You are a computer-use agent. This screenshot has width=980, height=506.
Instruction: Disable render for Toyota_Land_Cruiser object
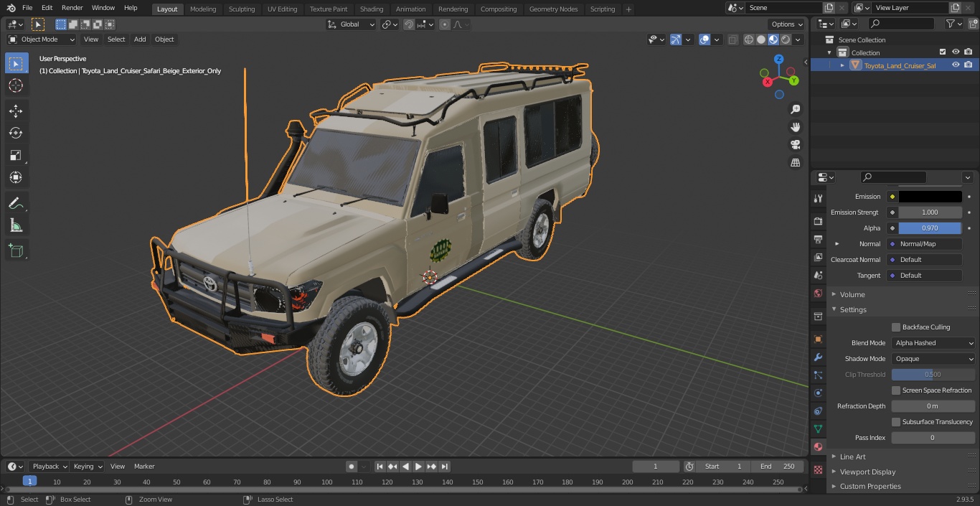[x=969, y=65]
